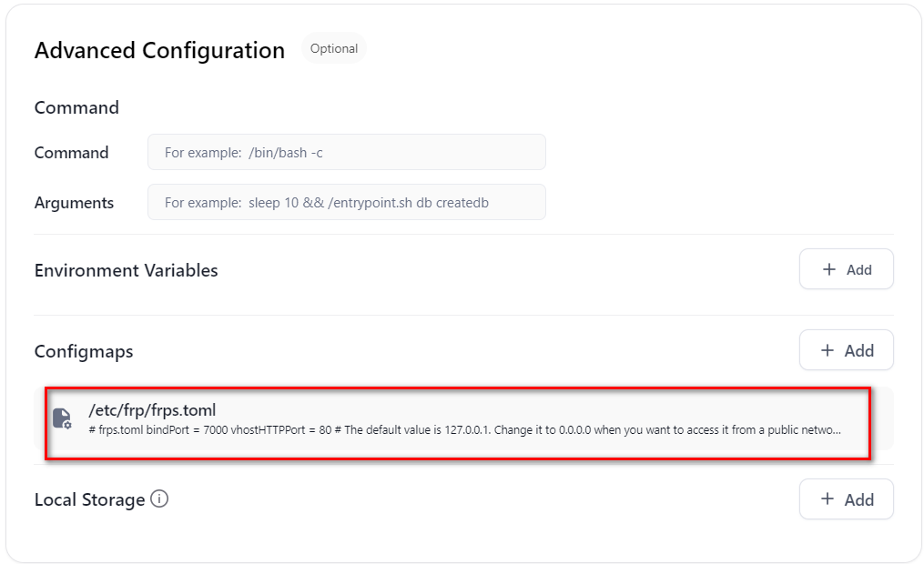Click the Command field label

(71, 153)
